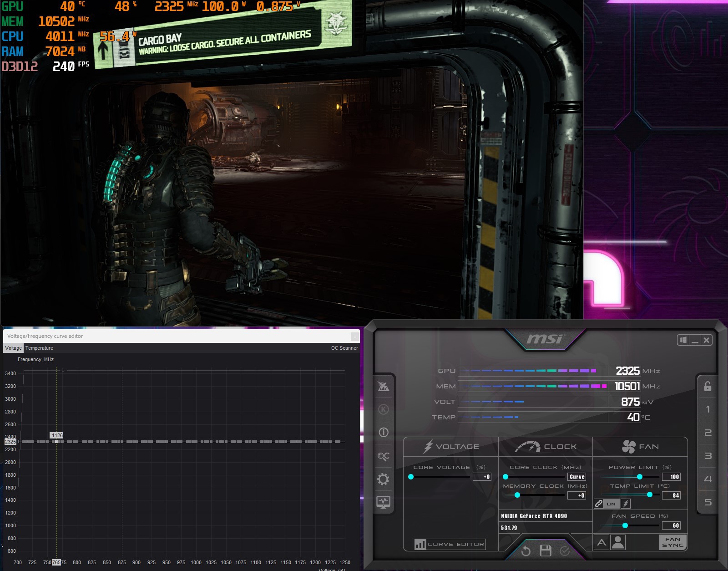Click the OC Scanner button in curve editor
Viewport: 728px width, 571px height.
[x=344, y=348]
